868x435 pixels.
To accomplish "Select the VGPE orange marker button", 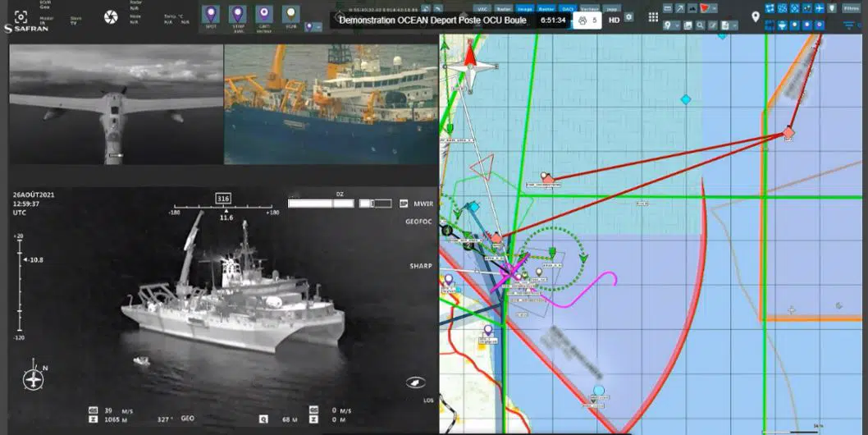I will coord(290,16).
